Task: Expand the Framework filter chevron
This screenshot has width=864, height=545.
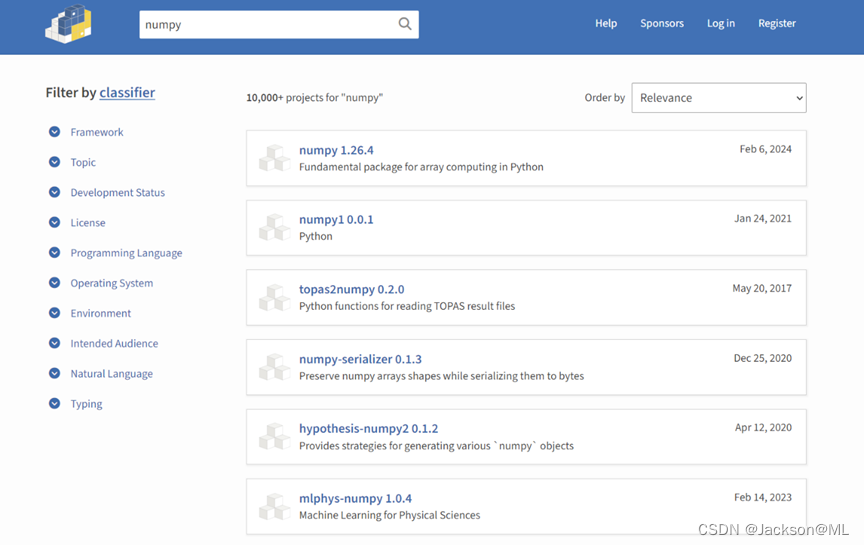Action: click(55, 132)
